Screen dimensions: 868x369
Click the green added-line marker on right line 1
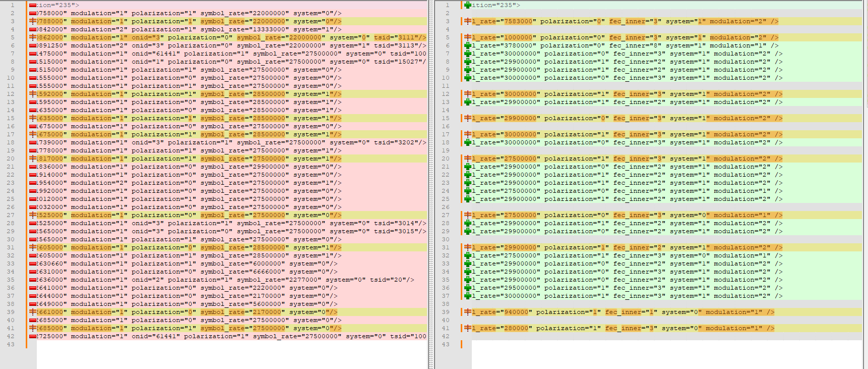pos(467,5)
